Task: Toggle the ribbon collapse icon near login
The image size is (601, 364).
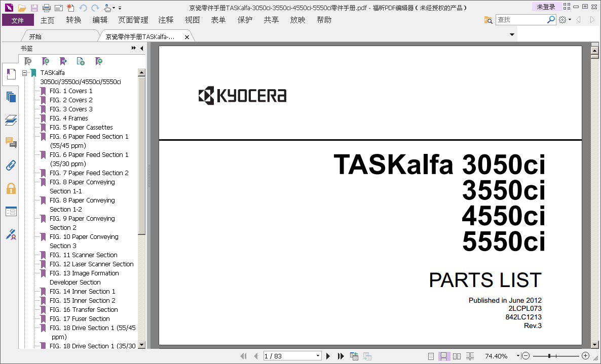Action: (567, 7)
